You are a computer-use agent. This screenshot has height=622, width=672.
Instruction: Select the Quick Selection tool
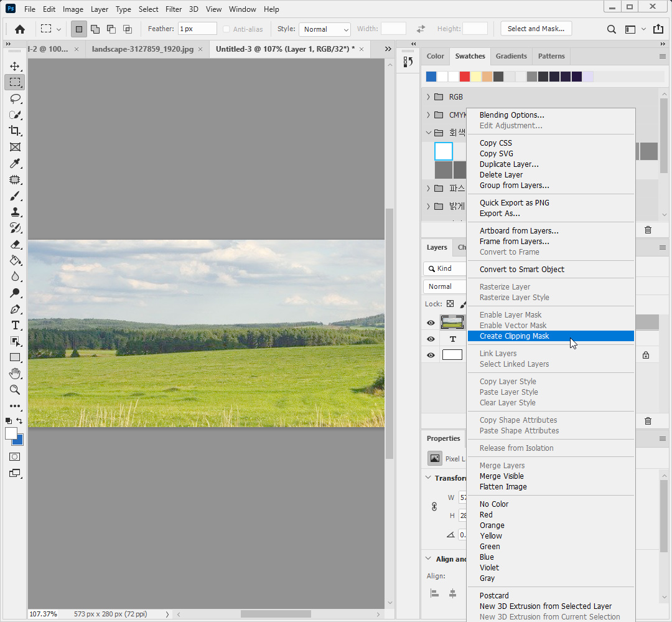tap(15, 115)
